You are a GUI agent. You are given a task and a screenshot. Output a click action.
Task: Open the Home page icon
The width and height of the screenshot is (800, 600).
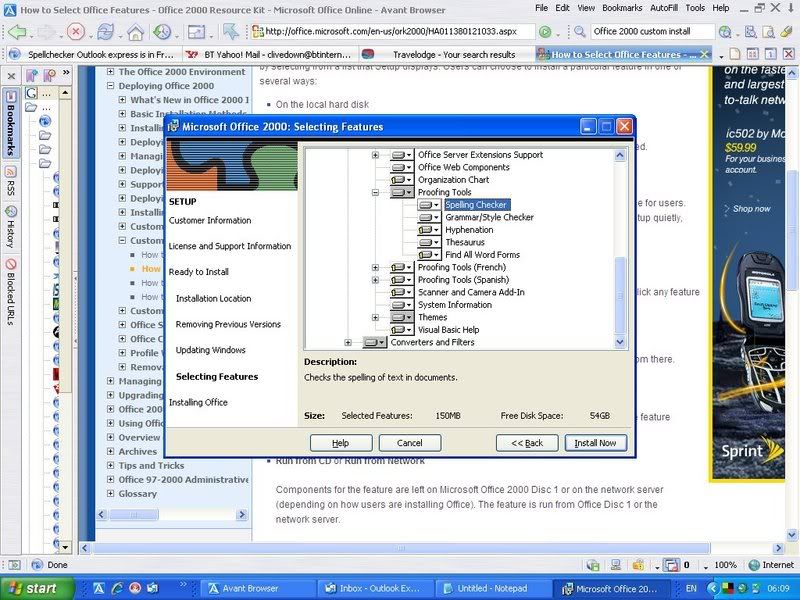(135, 32)
